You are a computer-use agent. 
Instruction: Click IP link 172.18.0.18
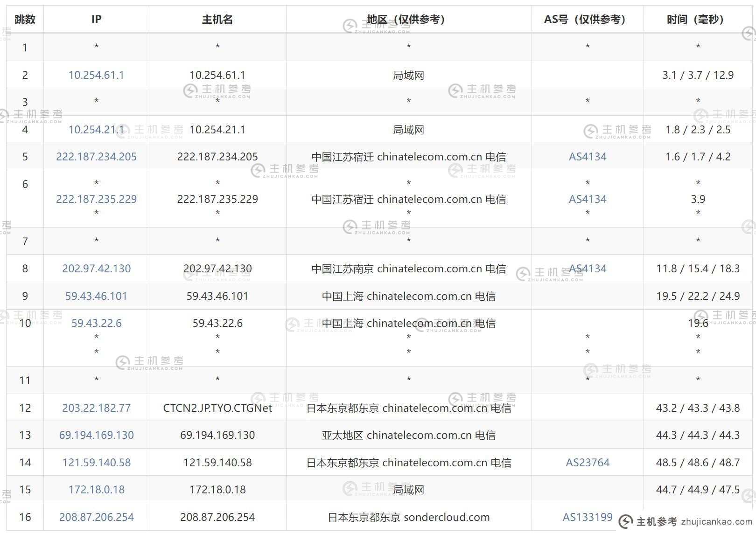point(96,490)
